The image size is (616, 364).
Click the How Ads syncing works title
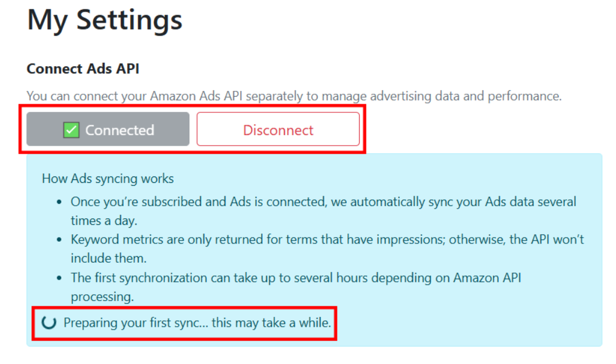tap(108, 179)
